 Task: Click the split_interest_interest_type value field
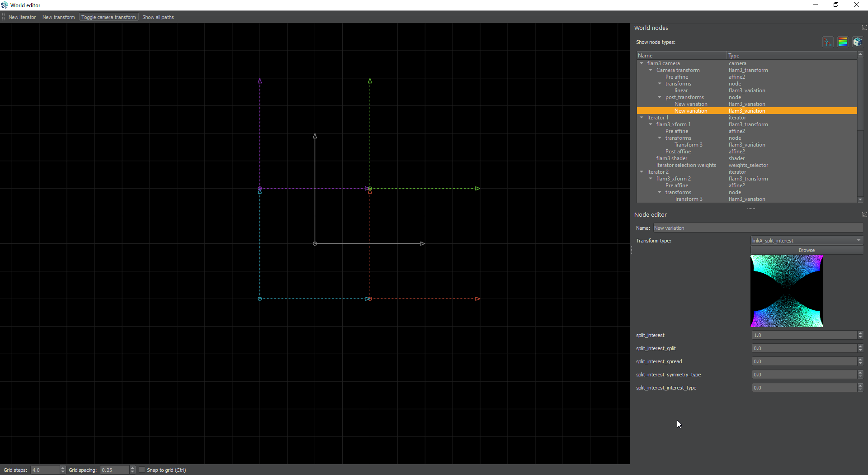(x=805, y=388)
